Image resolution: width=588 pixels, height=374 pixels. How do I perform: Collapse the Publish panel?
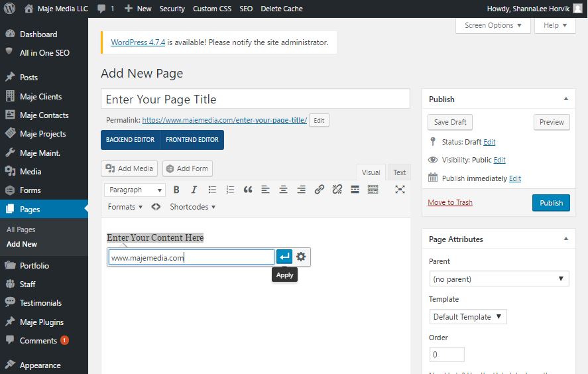coord(566,99)
